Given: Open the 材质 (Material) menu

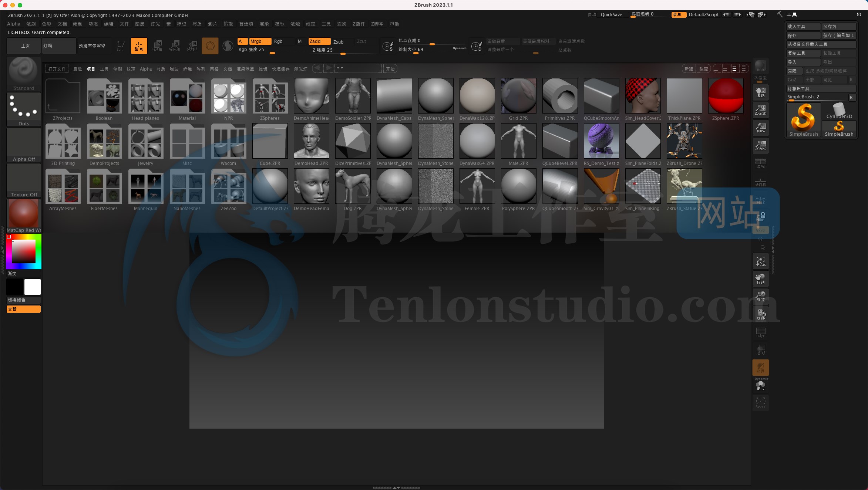Looking at the screenshot, I should pos(197,24).
